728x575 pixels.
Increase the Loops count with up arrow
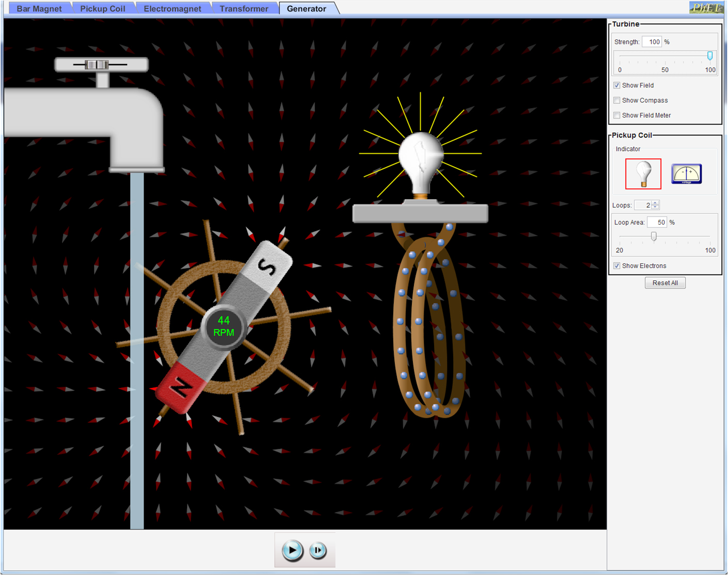pyautogui.click(x=656, y=203)
